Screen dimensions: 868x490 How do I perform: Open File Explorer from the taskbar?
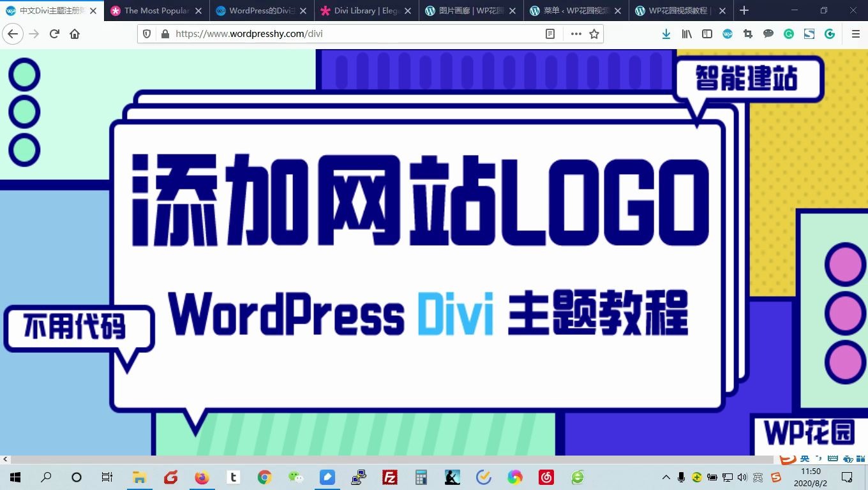[x=139, y=477]
